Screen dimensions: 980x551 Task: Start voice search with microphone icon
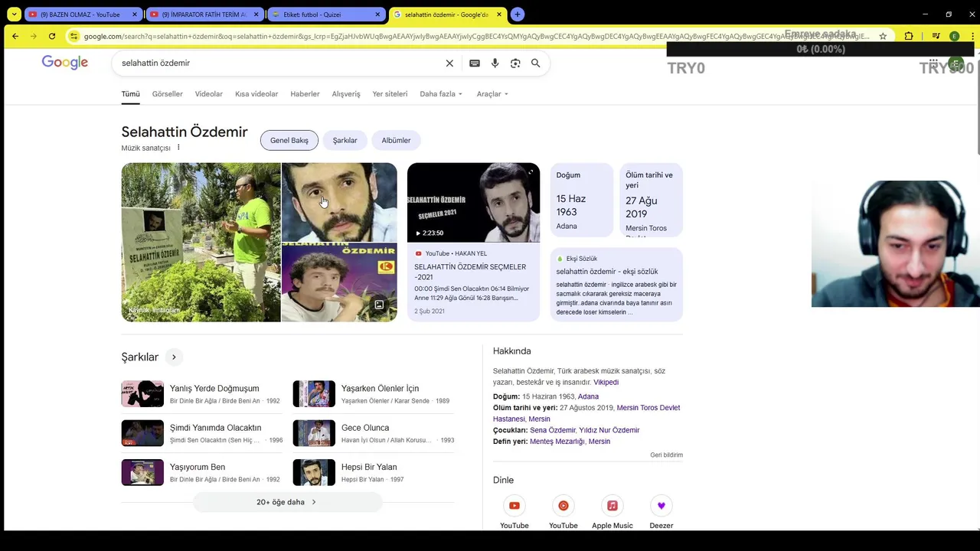[495, 64]
